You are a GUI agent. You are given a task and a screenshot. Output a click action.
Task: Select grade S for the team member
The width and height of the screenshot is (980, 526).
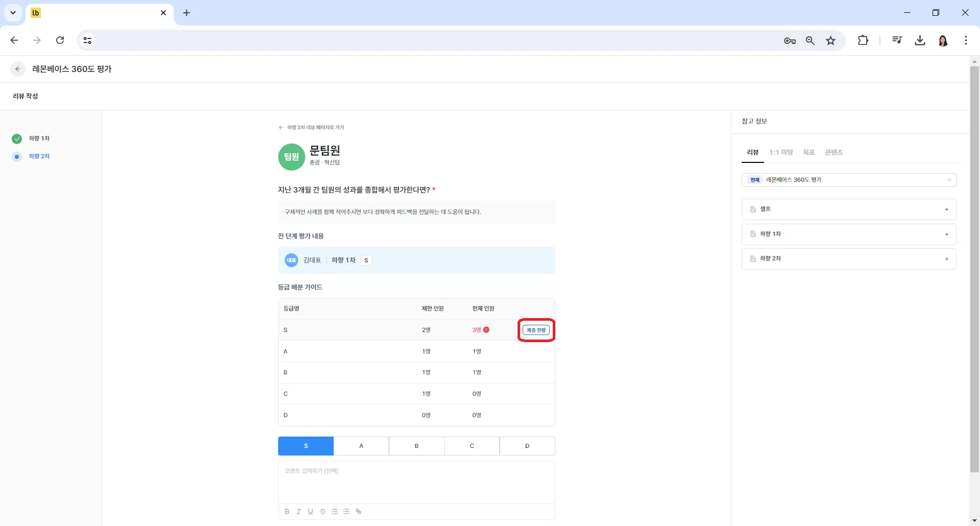tap(306, 446)
